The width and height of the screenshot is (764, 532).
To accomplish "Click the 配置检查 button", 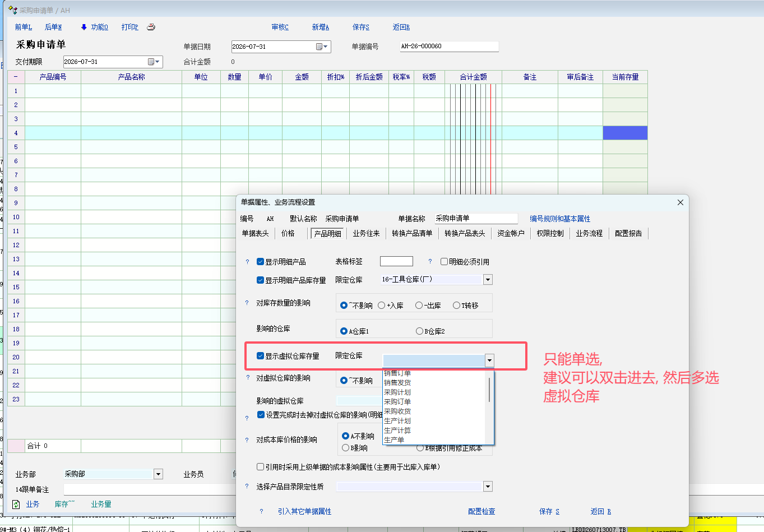I will click(481, 511).
